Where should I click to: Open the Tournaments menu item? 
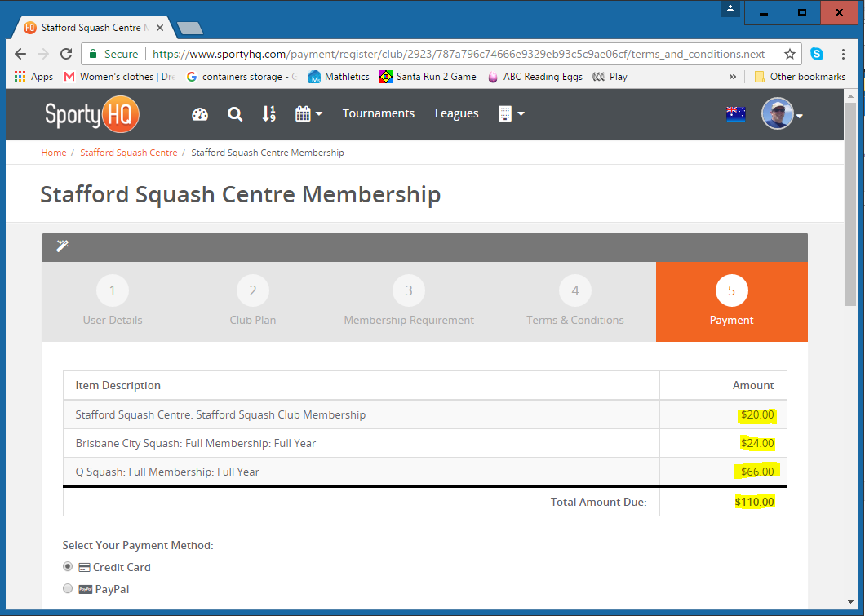379,114
